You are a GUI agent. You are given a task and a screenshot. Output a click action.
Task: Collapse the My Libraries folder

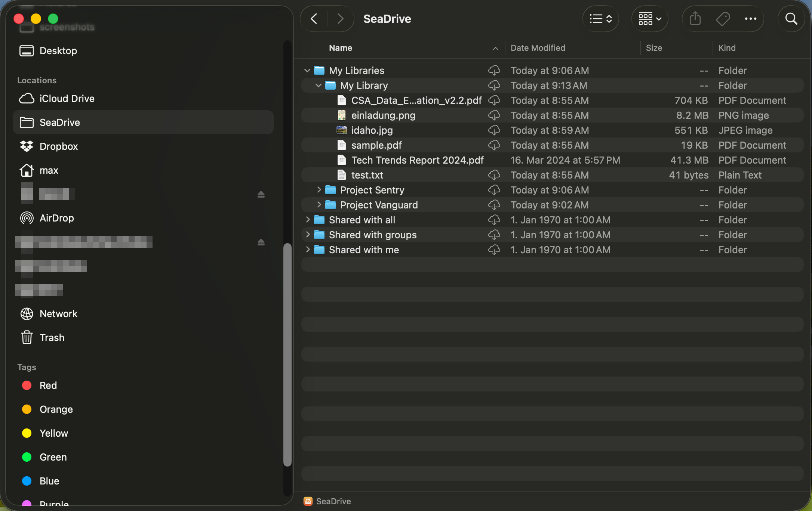coord(307,71)
